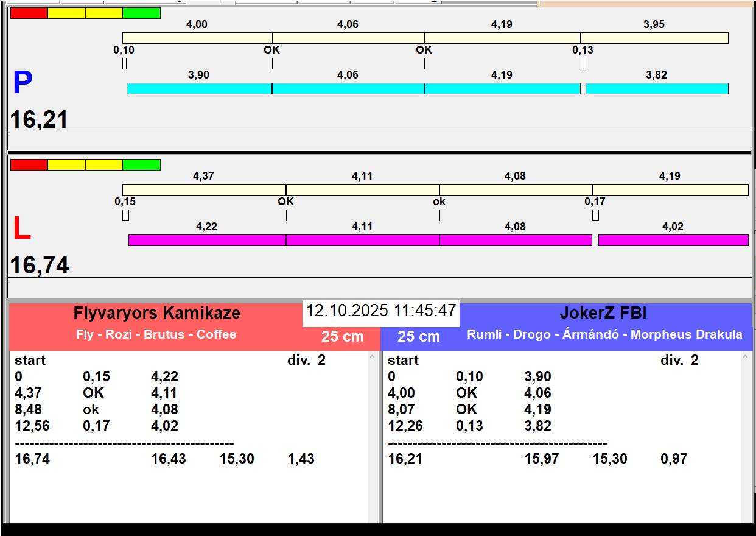Image resolution: width=756 pixels, height=536 pixels.
Task: Click the large 16,74 total in L lane
Action: 40,266
